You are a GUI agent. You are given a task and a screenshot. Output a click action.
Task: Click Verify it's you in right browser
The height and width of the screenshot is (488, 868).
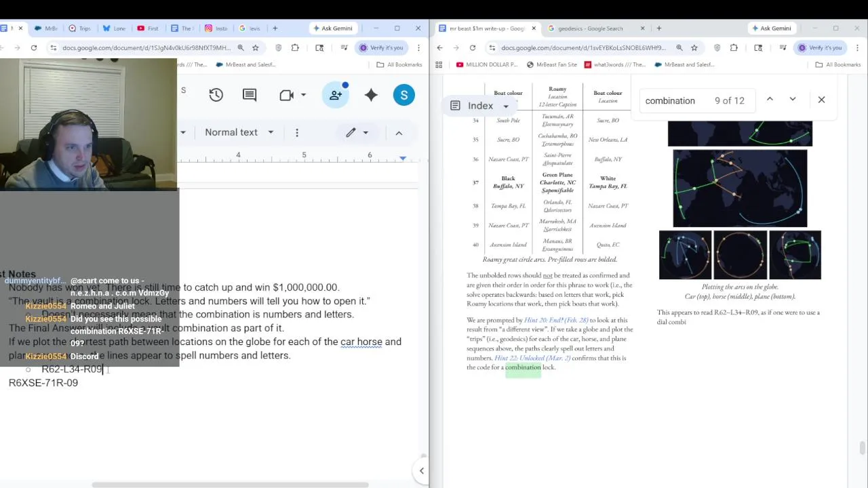pos(820,47)
